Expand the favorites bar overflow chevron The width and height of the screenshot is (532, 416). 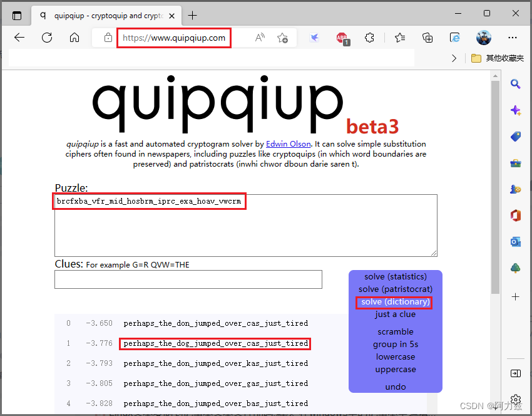[454, 58]
